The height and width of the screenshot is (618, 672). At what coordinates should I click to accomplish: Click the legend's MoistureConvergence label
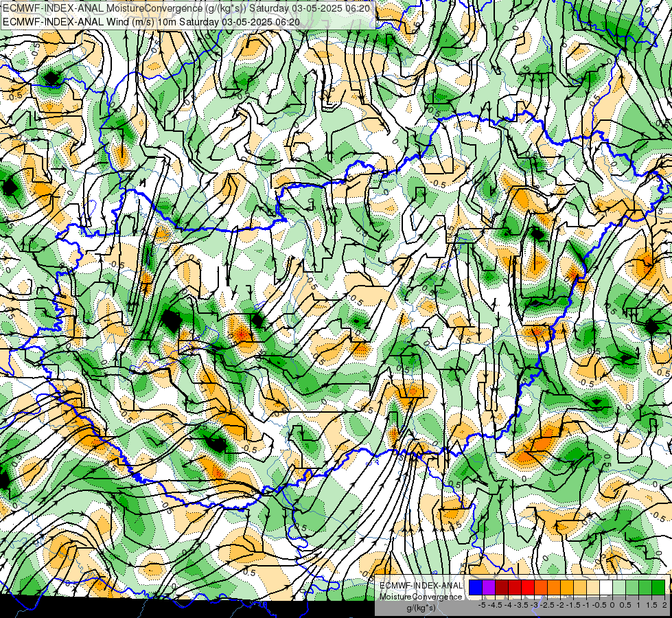coord(421,597)
